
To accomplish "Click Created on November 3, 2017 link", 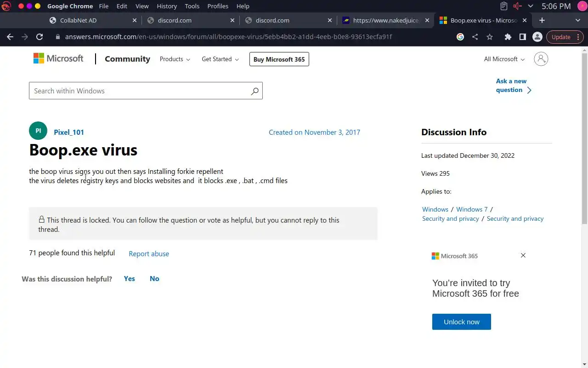I will point(314,132).
